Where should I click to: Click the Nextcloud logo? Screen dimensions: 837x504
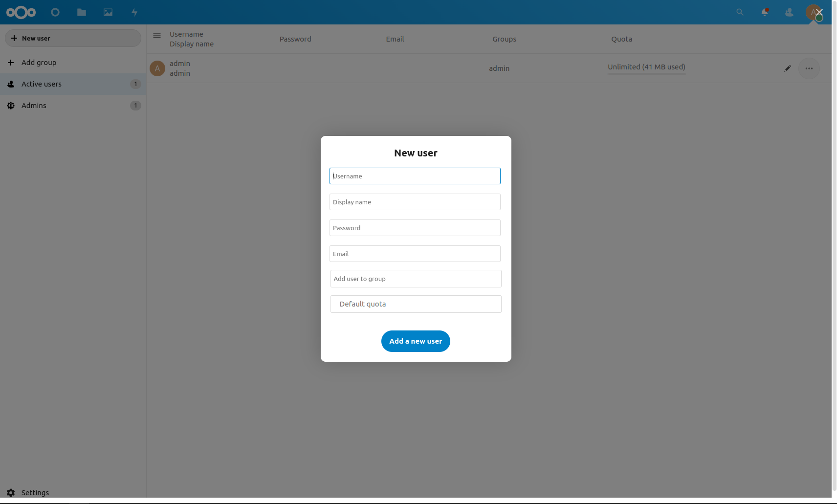point(21,12)
